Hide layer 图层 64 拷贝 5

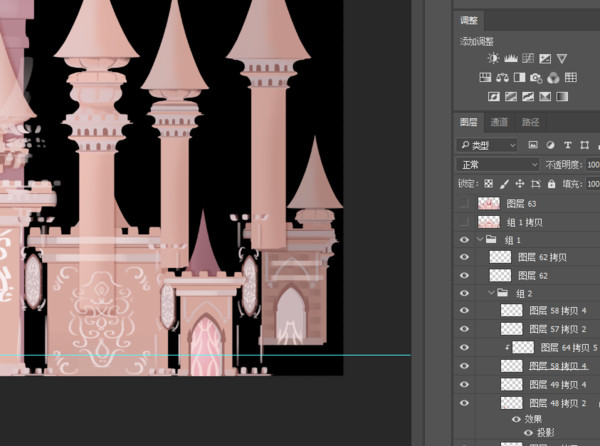(x=464, y=347)
